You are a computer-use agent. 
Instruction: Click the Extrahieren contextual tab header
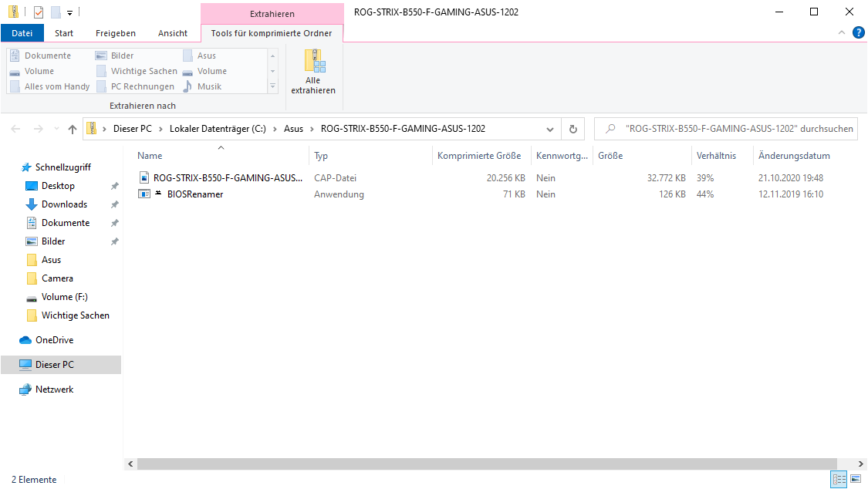point(272,14)
